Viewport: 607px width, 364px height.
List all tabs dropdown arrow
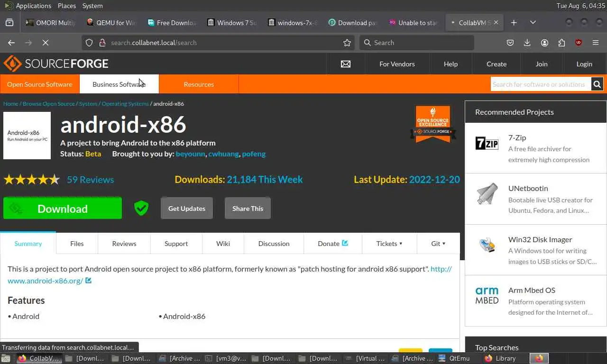point(533,22)
